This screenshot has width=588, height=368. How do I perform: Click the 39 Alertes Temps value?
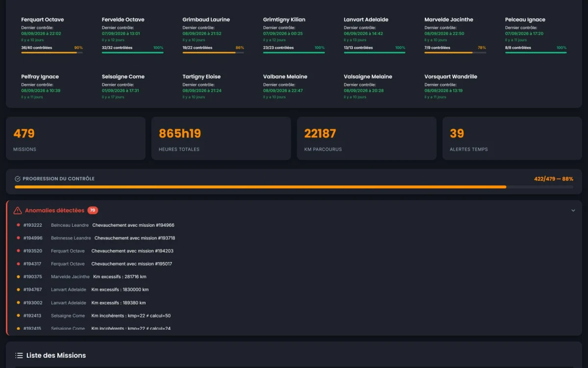pyautogui.click(x=457, y=133)
